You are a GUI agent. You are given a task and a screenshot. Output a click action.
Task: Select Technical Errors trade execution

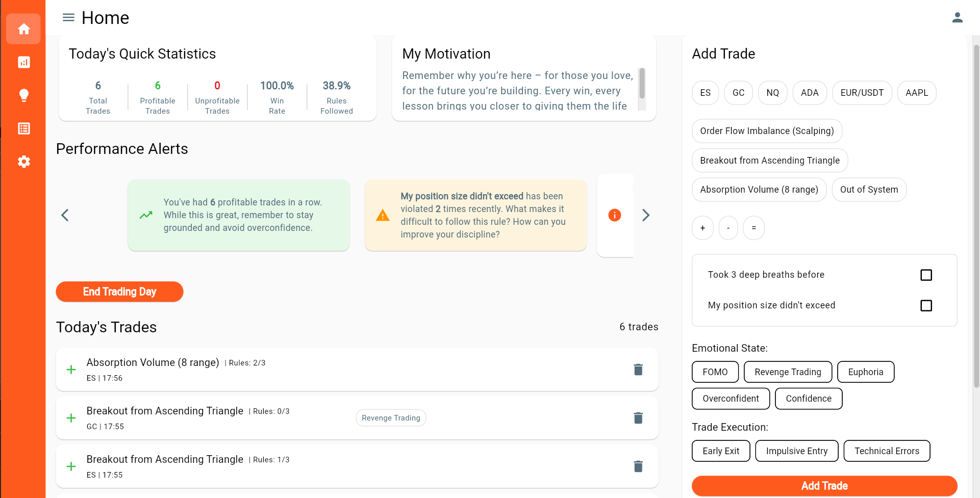(887, 451)
